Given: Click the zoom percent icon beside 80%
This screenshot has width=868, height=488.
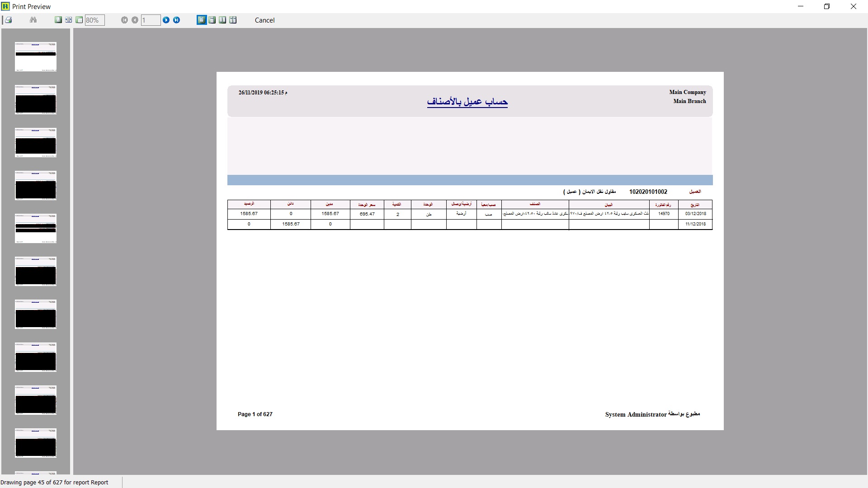Looking at the screenshot, I should (79, 20).
